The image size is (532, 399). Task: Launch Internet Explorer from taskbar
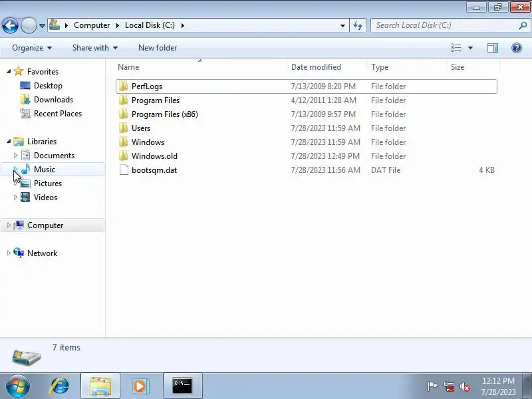tap(60, 386)
